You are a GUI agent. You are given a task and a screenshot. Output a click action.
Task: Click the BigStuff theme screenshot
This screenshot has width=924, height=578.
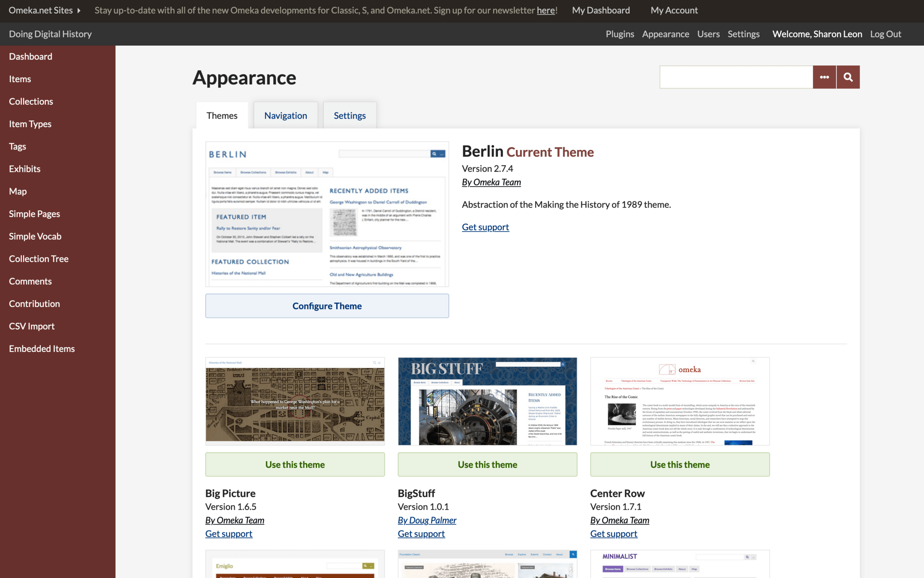487,401
